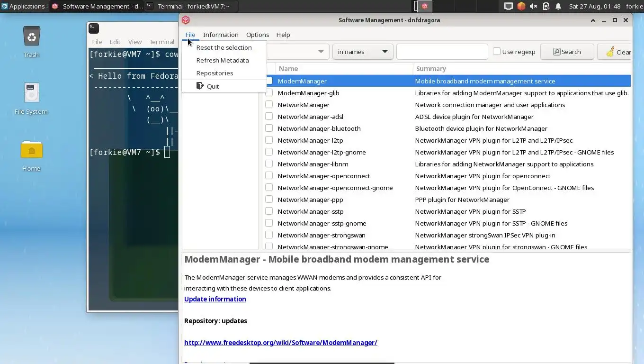Select the NetworkManager-sstp package row
This screenshot has height=364, width=644.
point(447,211)
